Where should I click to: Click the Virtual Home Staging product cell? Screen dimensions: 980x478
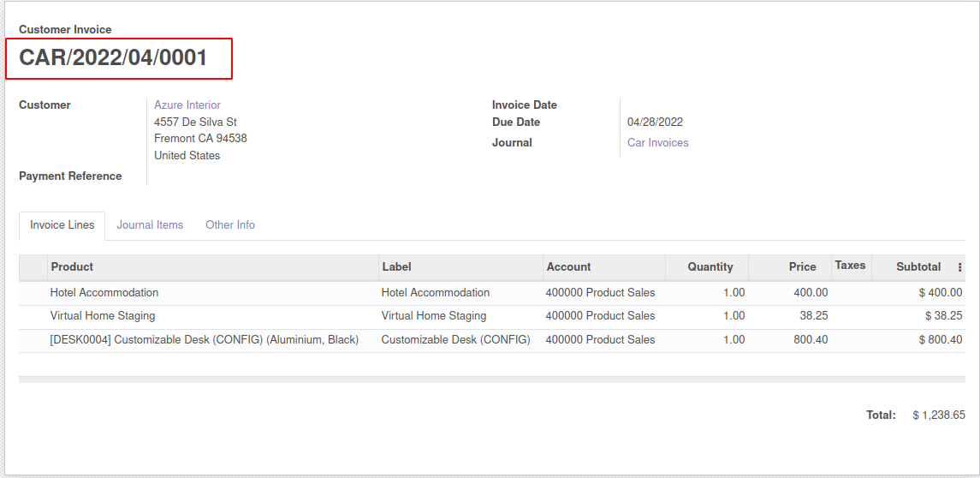(x=103, y=316)
